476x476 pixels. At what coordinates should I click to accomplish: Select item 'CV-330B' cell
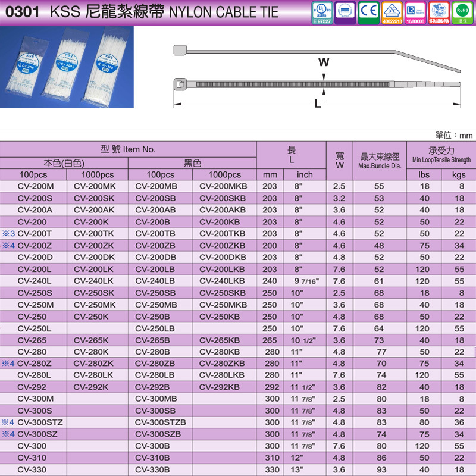(x=152, y=470)
